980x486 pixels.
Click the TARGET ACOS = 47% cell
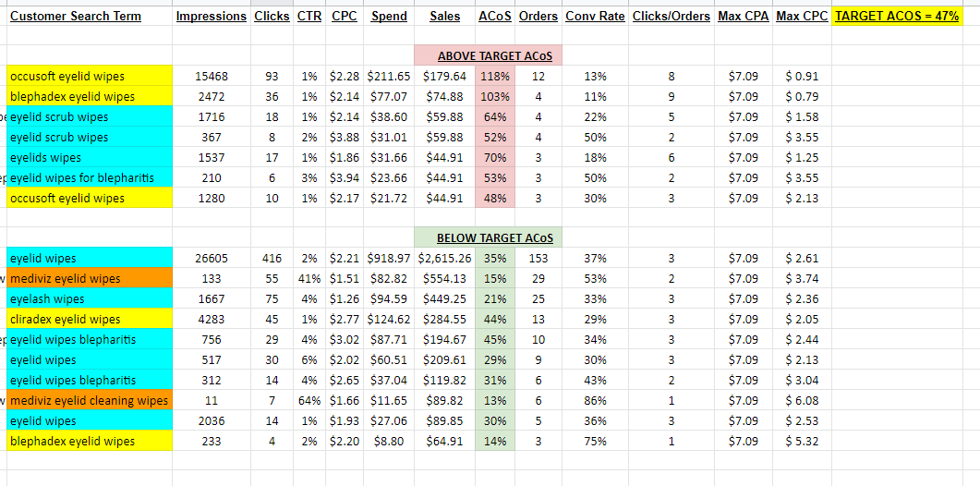click(897, 17)
